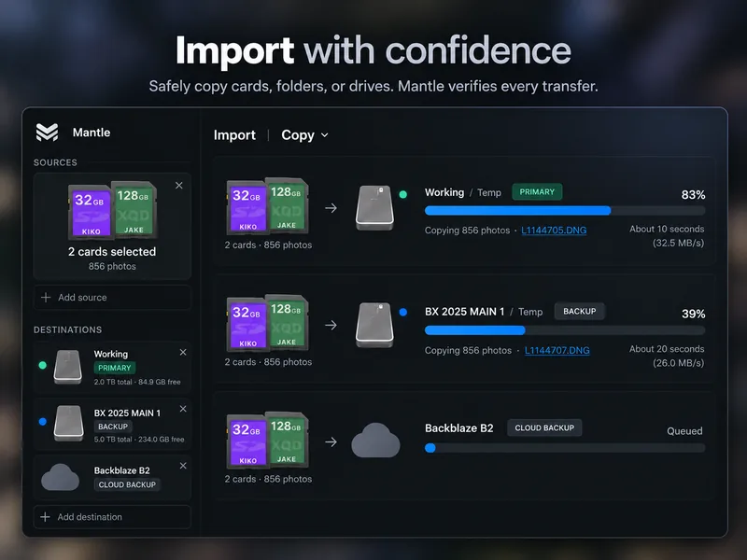Remove the Working destination
The image size is (747, 560).
click(183, 353)
